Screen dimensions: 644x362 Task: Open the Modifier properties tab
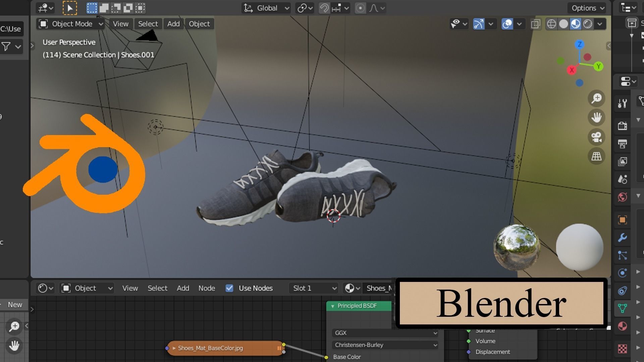click(x=623, y=238)
